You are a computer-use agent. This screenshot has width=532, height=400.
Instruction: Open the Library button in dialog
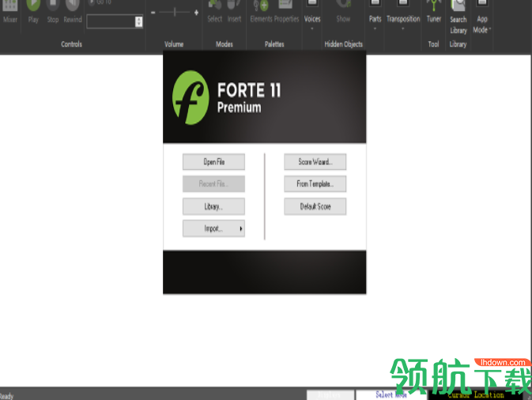click(x=213, y=206)
